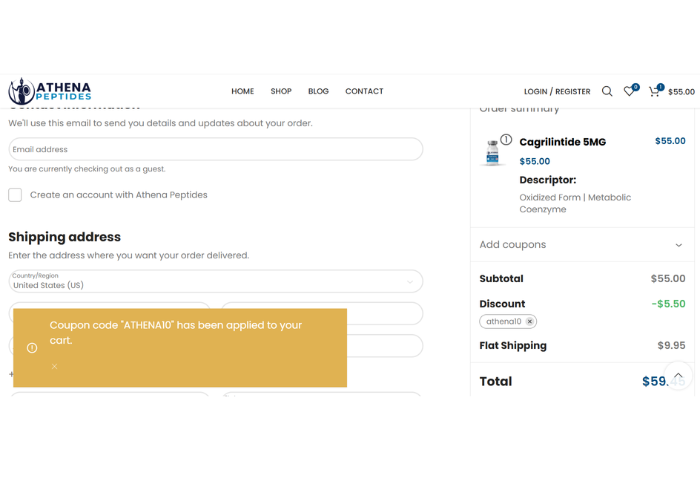Check Create an account with Athena Peptides
Viewport: 700px width, 500px height.
[15, 195]
